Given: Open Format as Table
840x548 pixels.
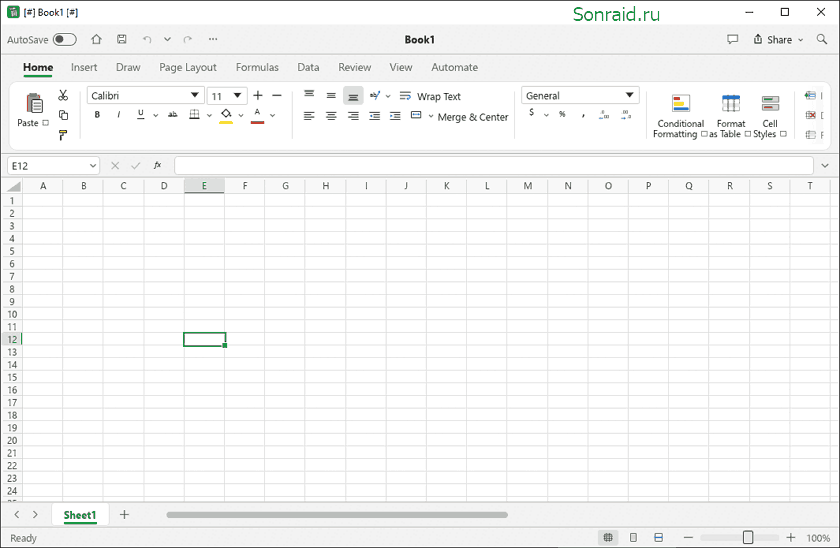Looking at the screenshot, I should tap(731, 116).
